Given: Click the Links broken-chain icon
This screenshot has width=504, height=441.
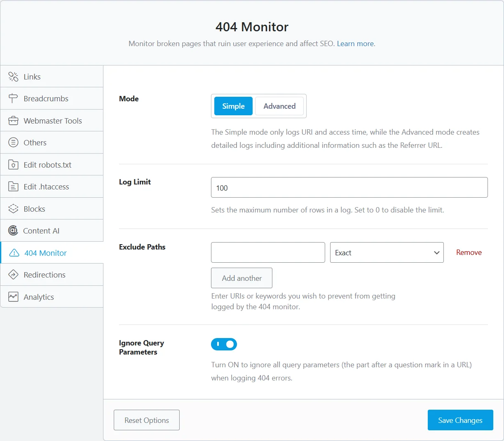Looking at the screenshot, I should [14, 77].
